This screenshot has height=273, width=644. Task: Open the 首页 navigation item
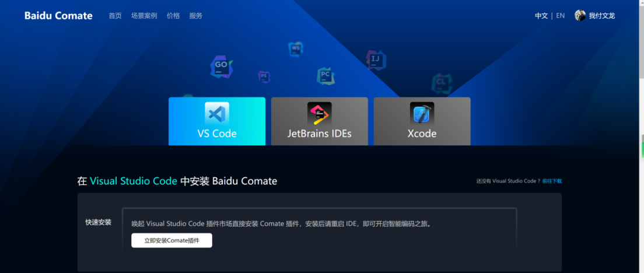tap(115, 16)
